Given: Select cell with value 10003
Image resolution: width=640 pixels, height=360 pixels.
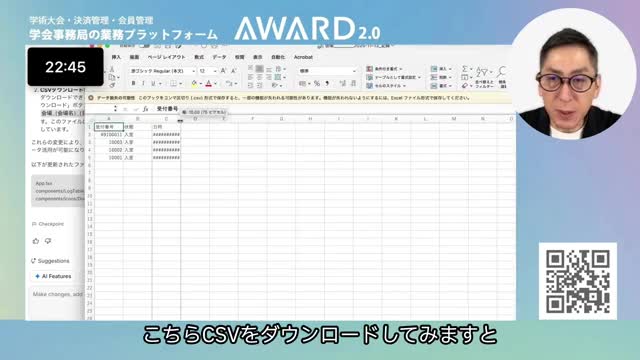Looking at the screenshot, I should tap(109, 142).
